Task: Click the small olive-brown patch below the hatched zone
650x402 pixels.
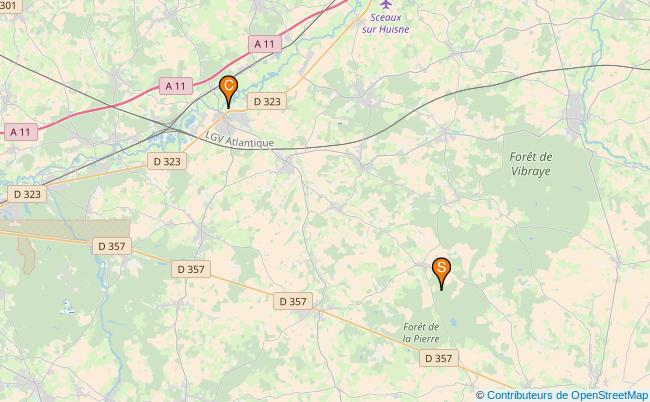Action: [27, 256]
